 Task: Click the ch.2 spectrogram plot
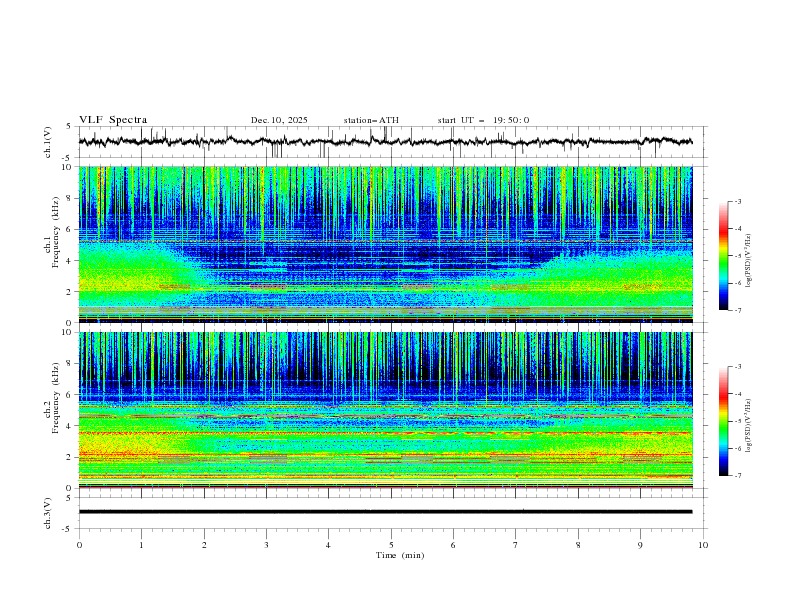click(385, 410)
